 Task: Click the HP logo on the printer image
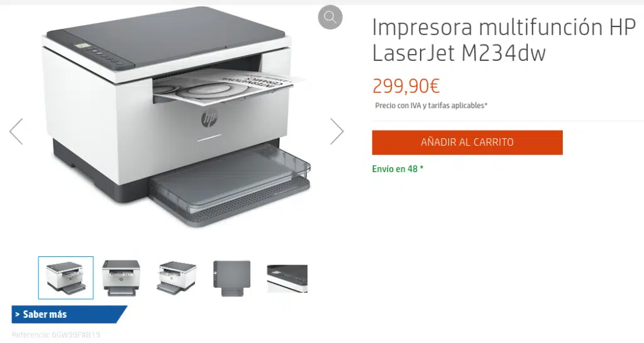209,119
